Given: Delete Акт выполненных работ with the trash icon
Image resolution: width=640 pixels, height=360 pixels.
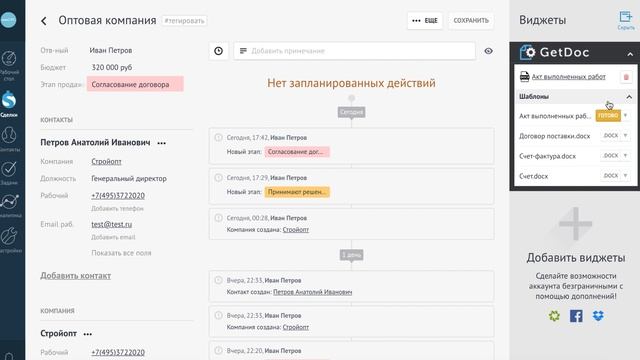Looking at the screenshot, I should [626, 77].
